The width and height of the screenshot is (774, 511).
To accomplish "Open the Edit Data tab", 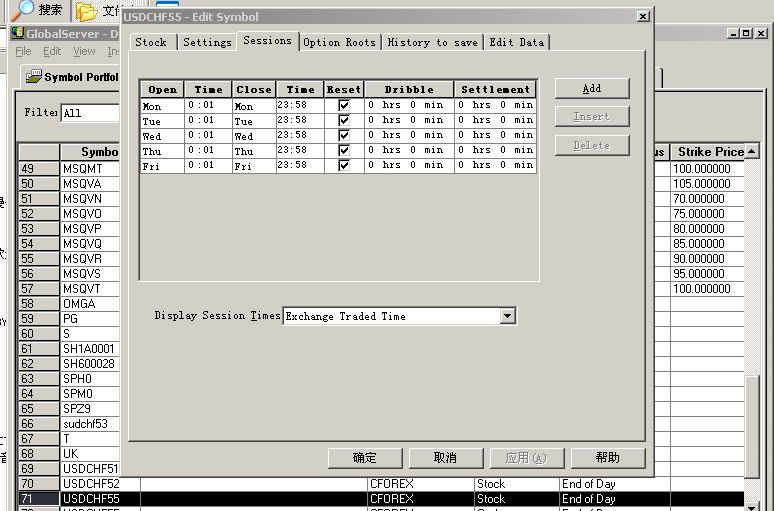I will (516, 42).
